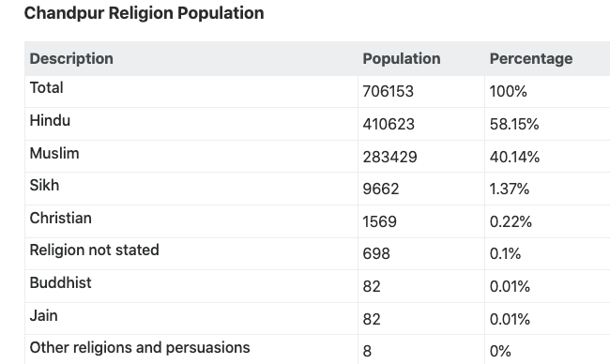Click the total population value 706153
Image resolution: width=610 pixels, height=364 pixels.
(388, 91)
